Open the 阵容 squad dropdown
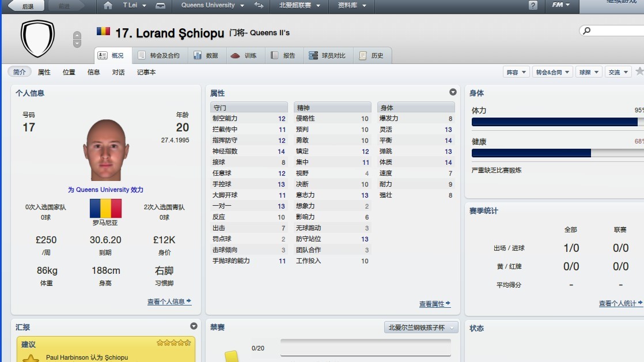Screen dimensions: 644x362 point(516,72)
